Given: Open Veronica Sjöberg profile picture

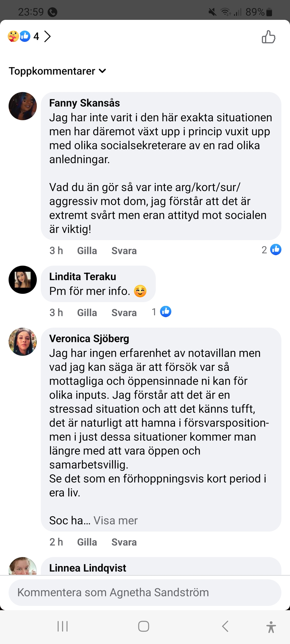Looking at the screenshot, I should pyautogui.click(x=23, y=342).
